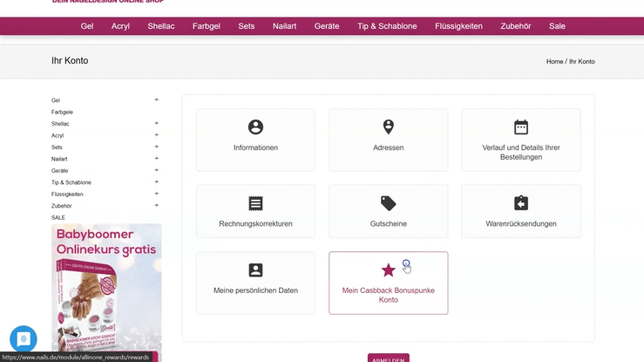Image resolution: width=644 pixels, height=362 pixels.
Task: Select Zubehör in sidebar list
Action: point(61,206)
